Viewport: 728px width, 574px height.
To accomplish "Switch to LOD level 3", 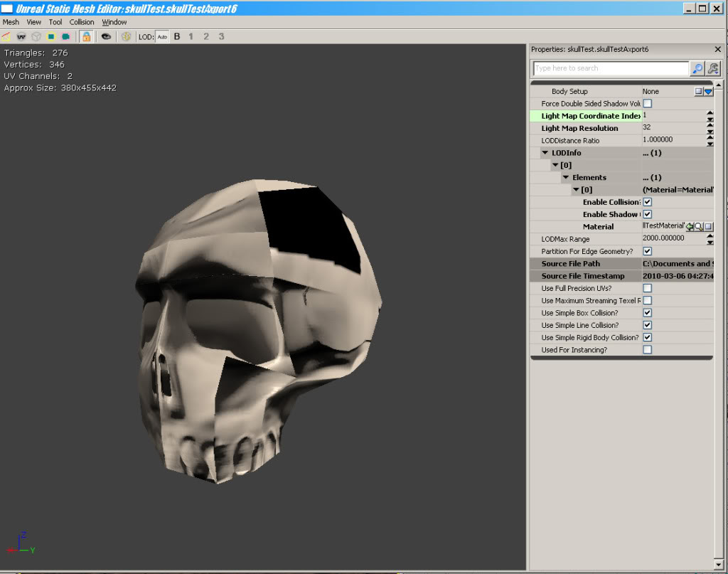I will click(222, 36).
